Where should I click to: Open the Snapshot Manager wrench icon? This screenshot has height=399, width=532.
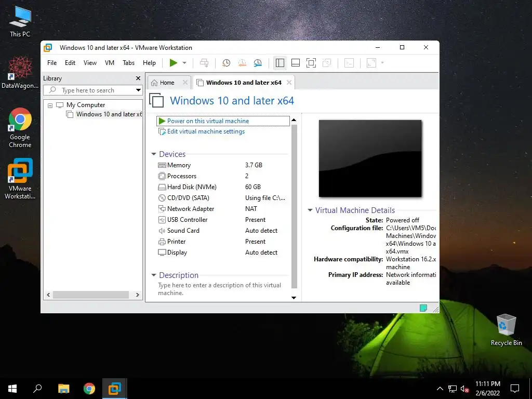click(x=258, y=63)
